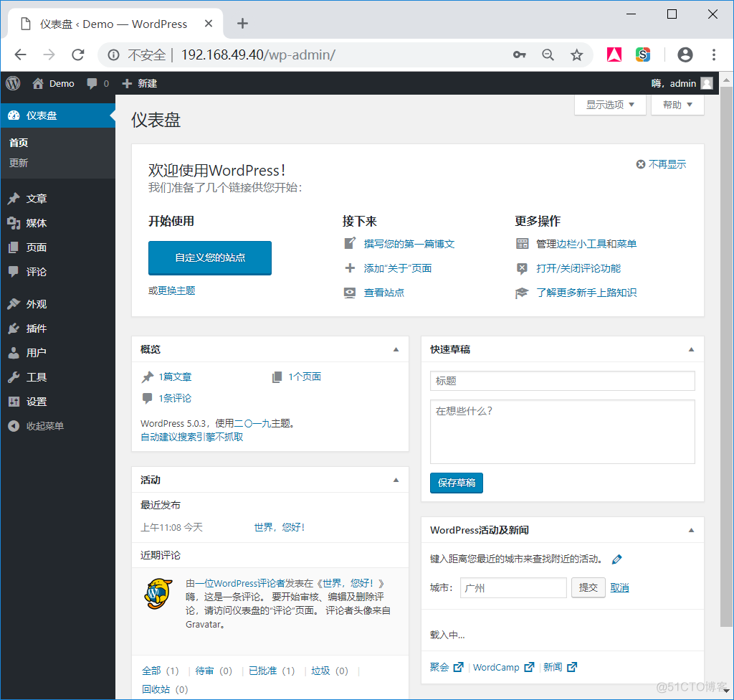Image resolution: width=734 pixels, height=700 pixels.
Task: Filter comments by 已批准
Action: click(x=262, y=671)
